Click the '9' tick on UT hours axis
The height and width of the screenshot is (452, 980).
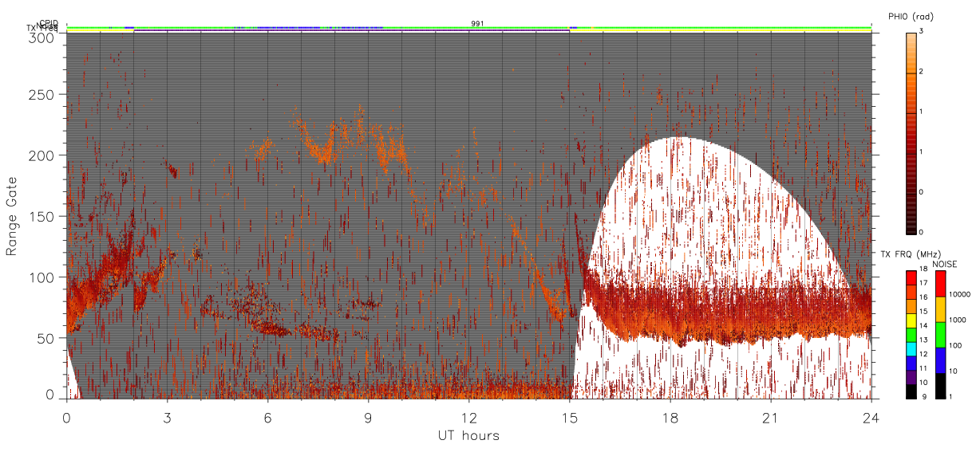(x=369, y=417)
